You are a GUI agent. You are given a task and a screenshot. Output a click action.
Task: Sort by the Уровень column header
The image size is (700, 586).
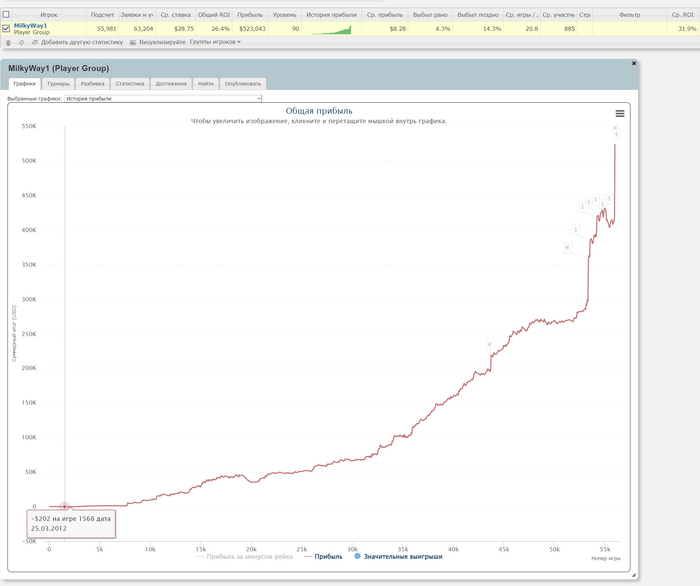pos(284,15)
